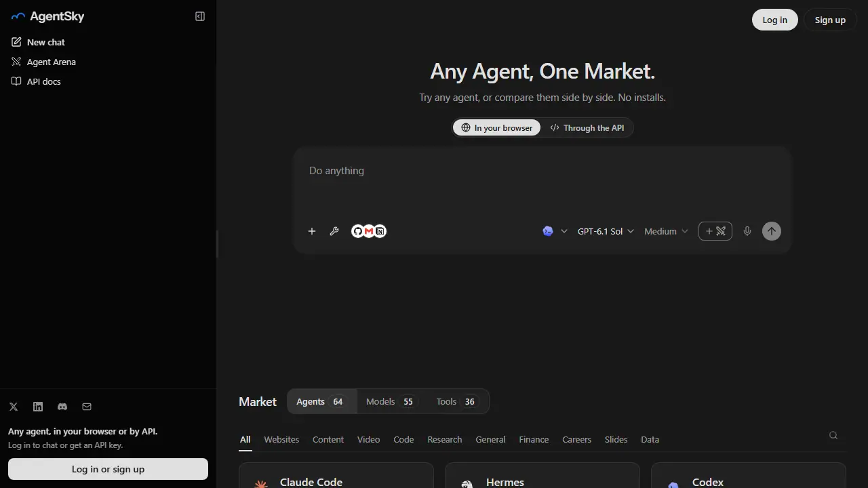868x488 pixels.
Task: Open the X (Twitter) social link
Action: coord(14,407)
